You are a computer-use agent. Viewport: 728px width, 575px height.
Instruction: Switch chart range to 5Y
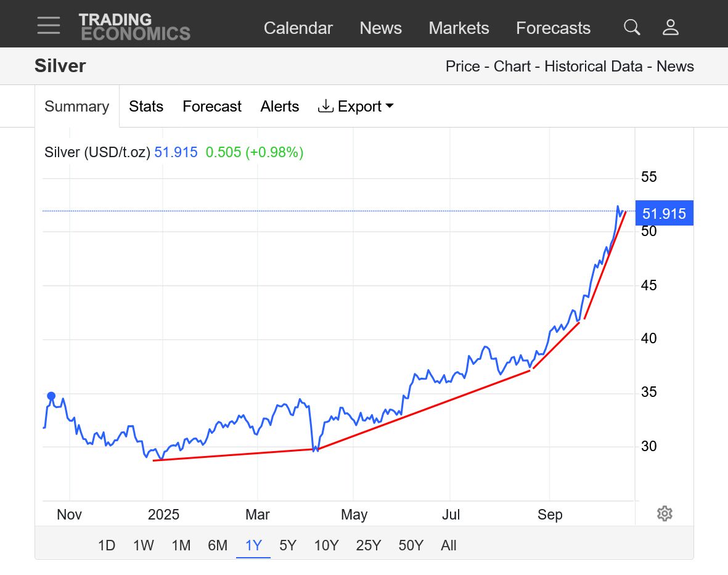tap(288, 545)
